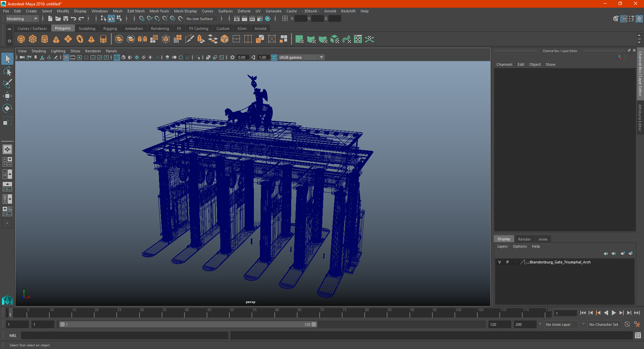
Task: Open the animation preferences running-man icon
Action: pyautogui.click(x=637, y=325)
